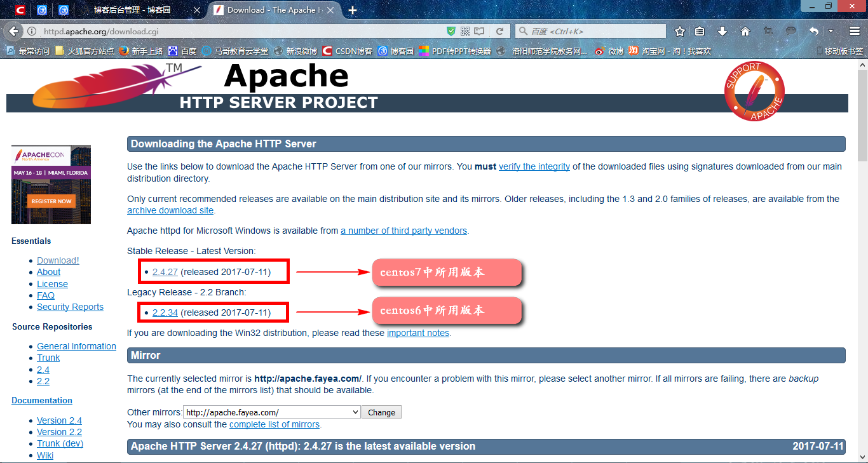Image resolution: width=868 pixels, height=463 pixels.
Task: Open the 马哥教育云学堂 bookmark
Action: point(235,51)
